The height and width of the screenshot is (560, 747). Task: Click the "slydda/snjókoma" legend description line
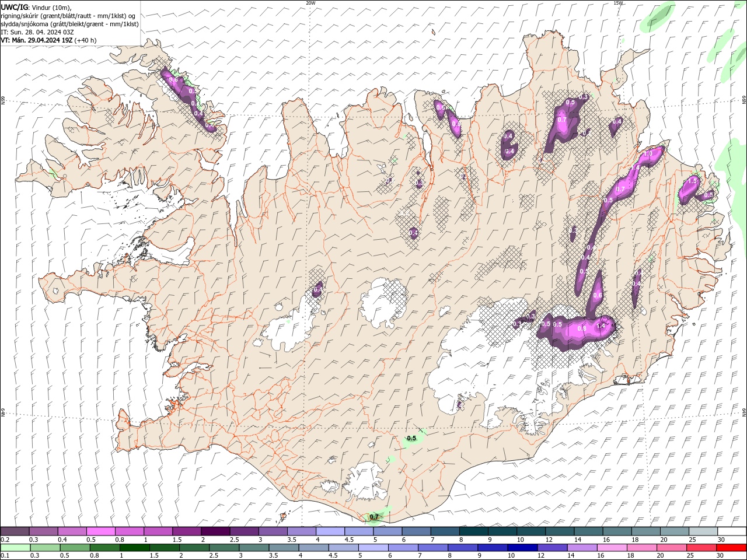(x=69, y=24)
